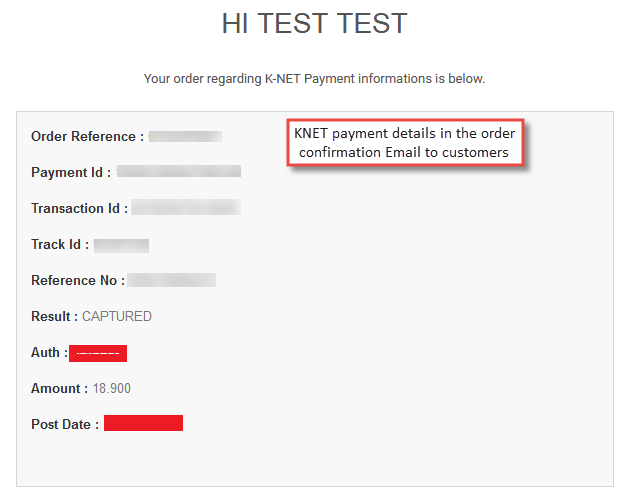
Task: Click the red redacted Post Date value
Action: point(143,423)
